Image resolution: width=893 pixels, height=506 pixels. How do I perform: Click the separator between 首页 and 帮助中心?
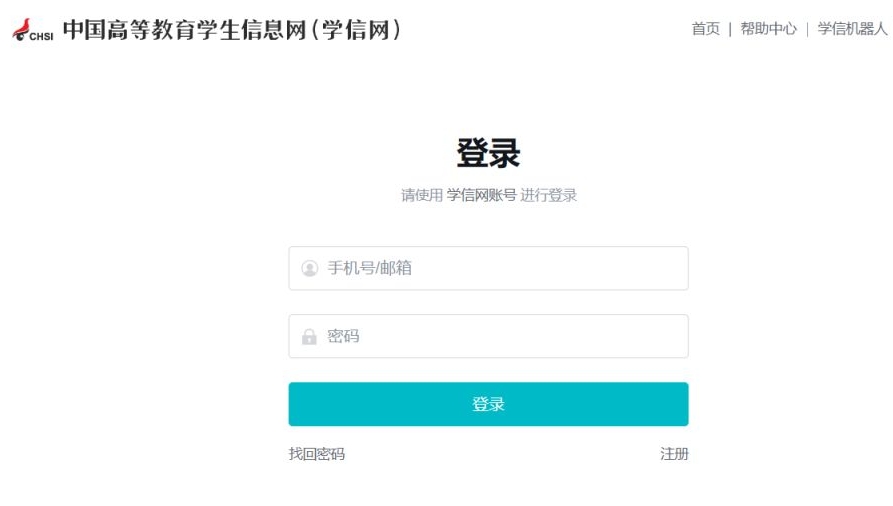(x=730, y=29)
